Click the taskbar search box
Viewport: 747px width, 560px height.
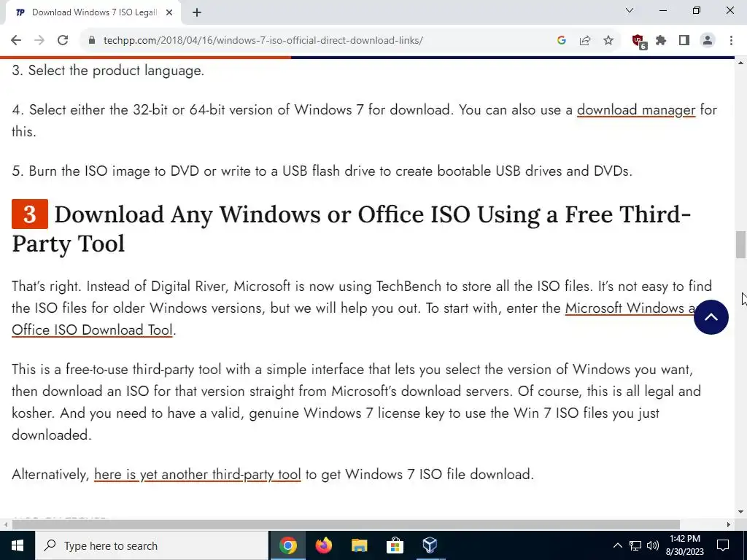click(152, 545)
